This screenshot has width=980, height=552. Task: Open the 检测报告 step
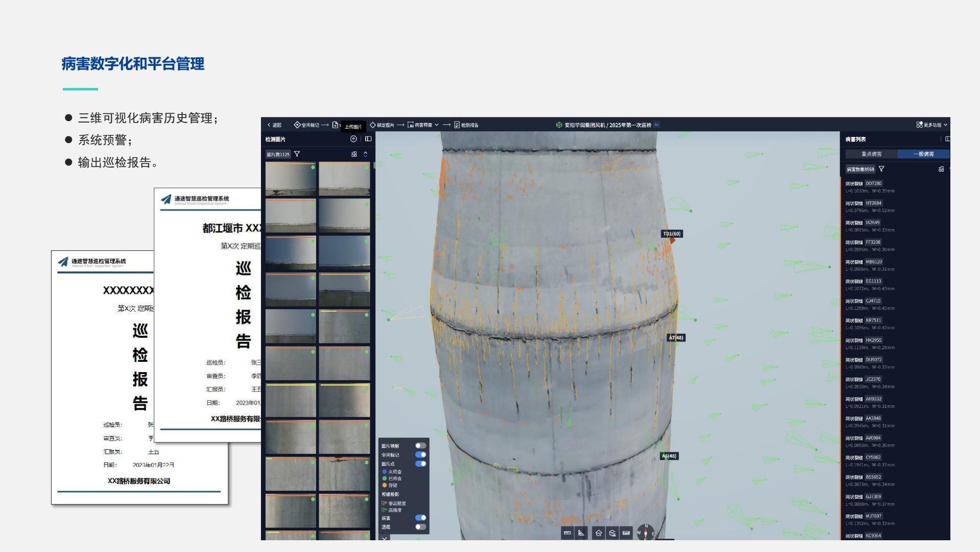(466, 125)
